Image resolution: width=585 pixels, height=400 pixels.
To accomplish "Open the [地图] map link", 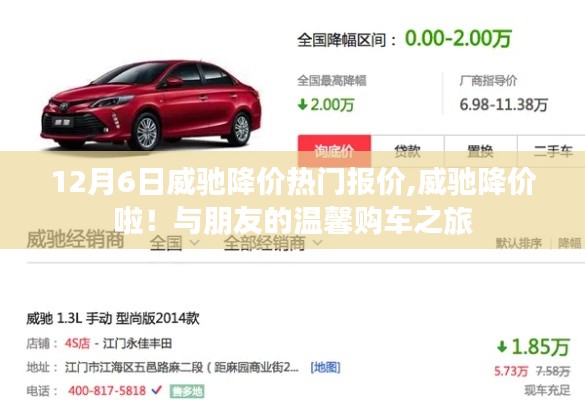I will [x=325, y=368].
